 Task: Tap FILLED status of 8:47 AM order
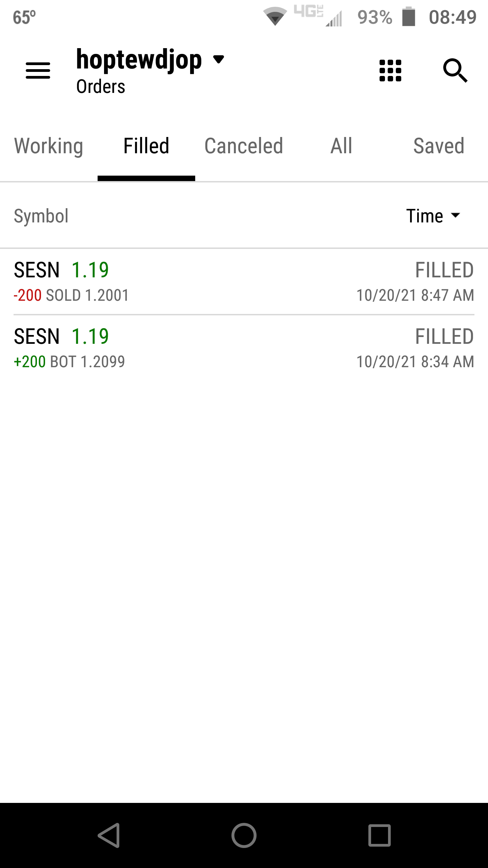click(x=444, y=270)
